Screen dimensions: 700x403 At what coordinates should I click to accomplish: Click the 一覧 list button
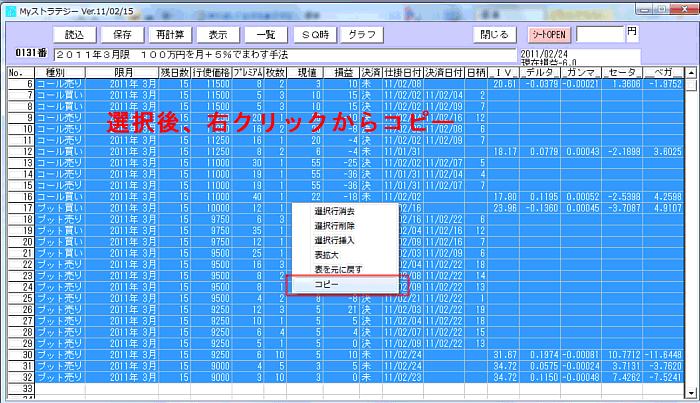click(x=266, y=35)
